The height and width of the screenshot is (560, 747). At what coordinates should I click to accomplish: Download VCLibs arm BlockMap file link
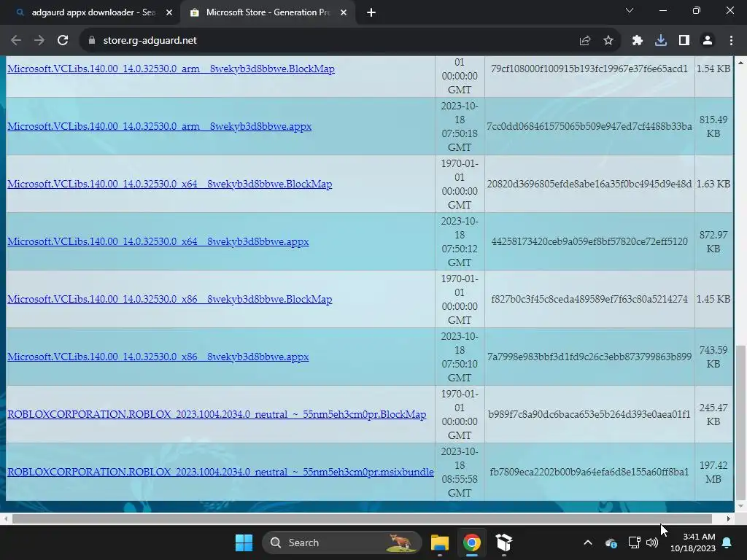point(171,69)
